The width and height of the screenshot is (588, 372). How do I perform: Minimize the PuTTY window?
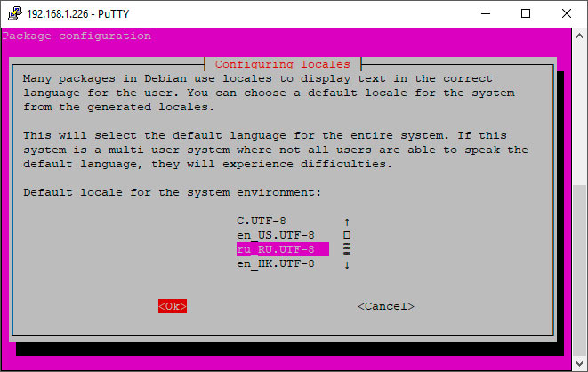[x=486, y=13]
